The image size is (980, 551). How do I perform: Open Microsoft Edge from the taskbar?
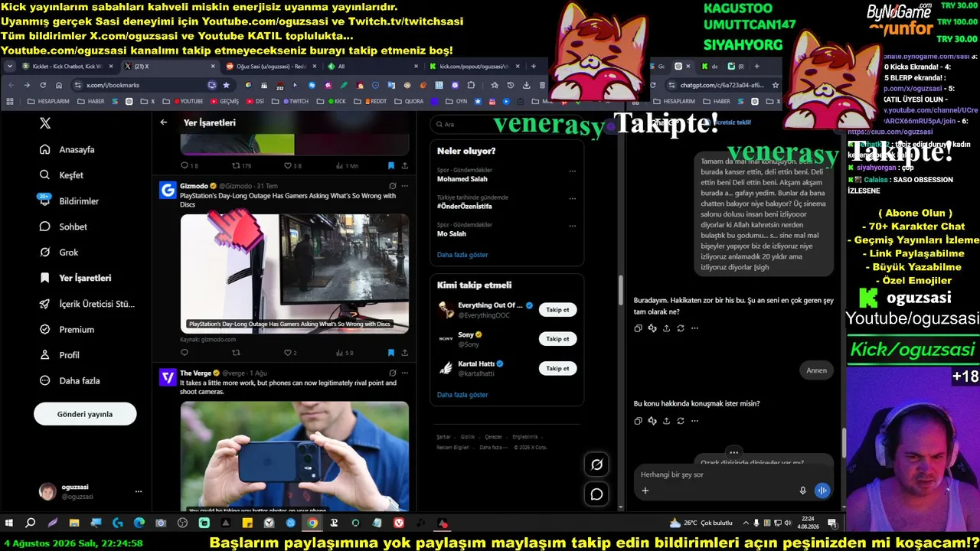[139, 523]
